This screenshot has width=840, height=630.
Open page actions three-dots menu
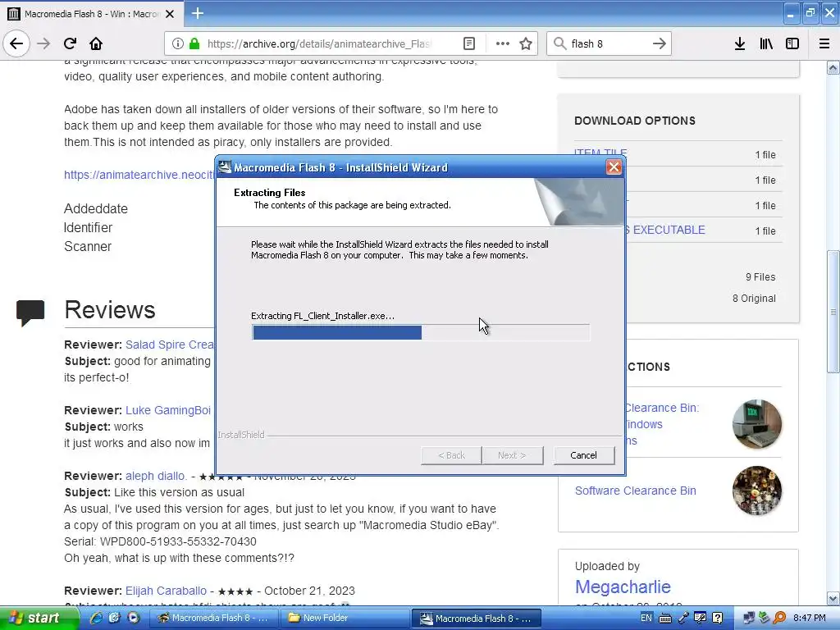[502, 43]
